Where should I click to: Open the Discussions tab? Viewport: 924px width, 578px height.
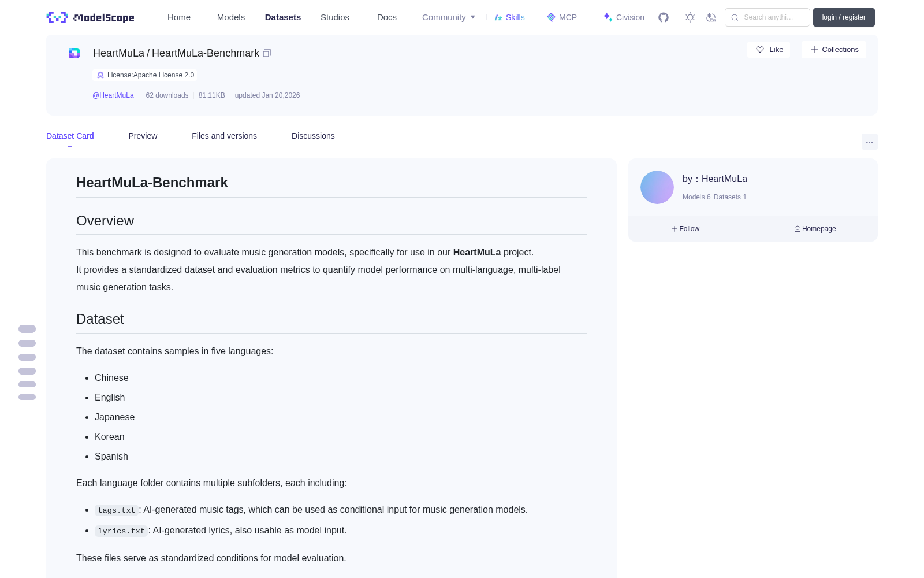[x=313, y=136]
